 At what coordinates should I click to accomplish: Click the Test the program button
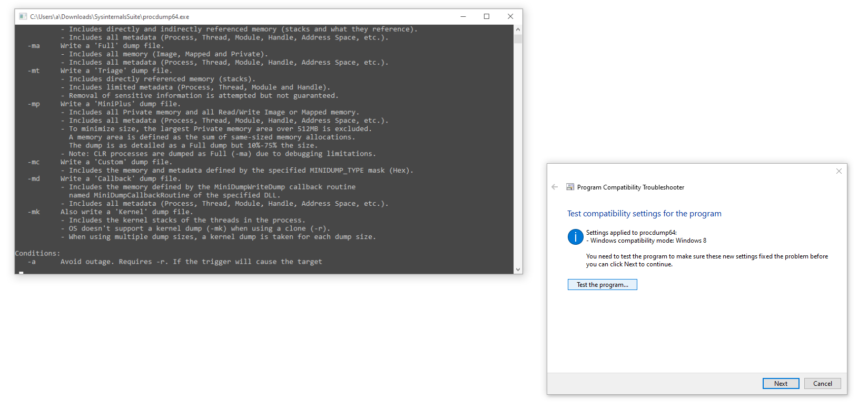tap(602, 285)
